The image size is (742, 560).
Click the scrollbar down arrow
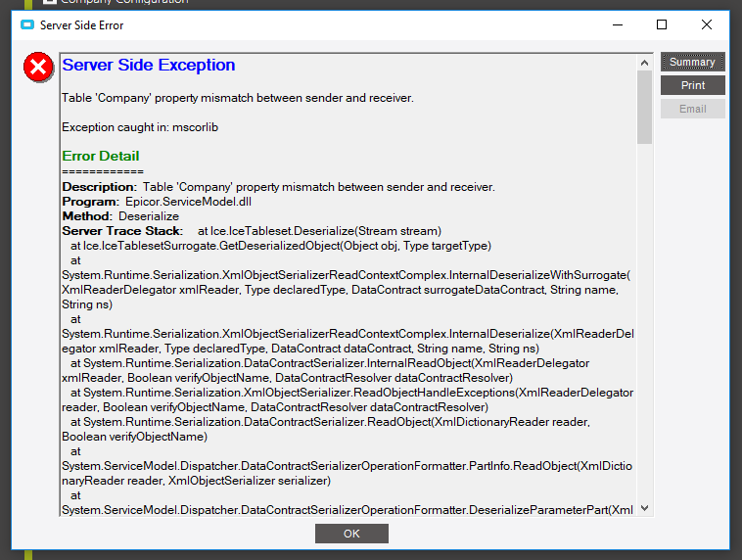point(644,508)
